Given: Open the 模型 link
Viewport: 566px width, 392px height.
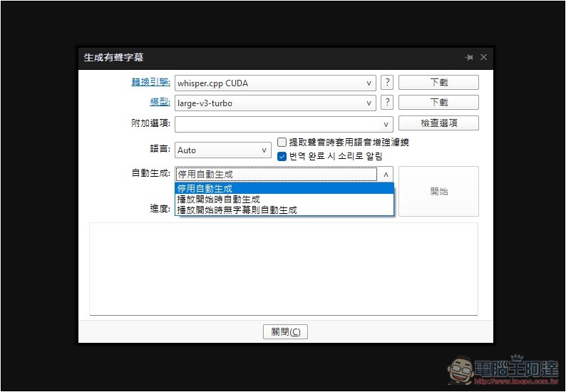Looking at the screenshot, I should coord(160,102).
